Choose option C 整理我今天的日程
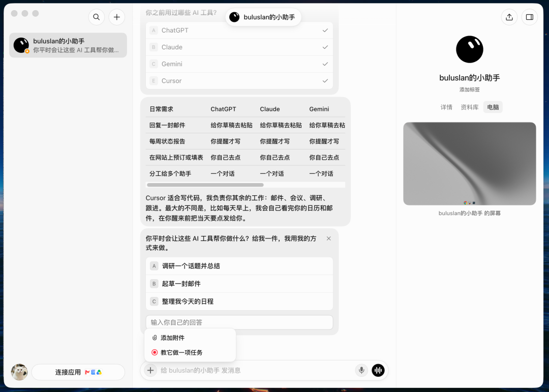The height and width of the screenshot is (392, 549). tap(239, 301)
